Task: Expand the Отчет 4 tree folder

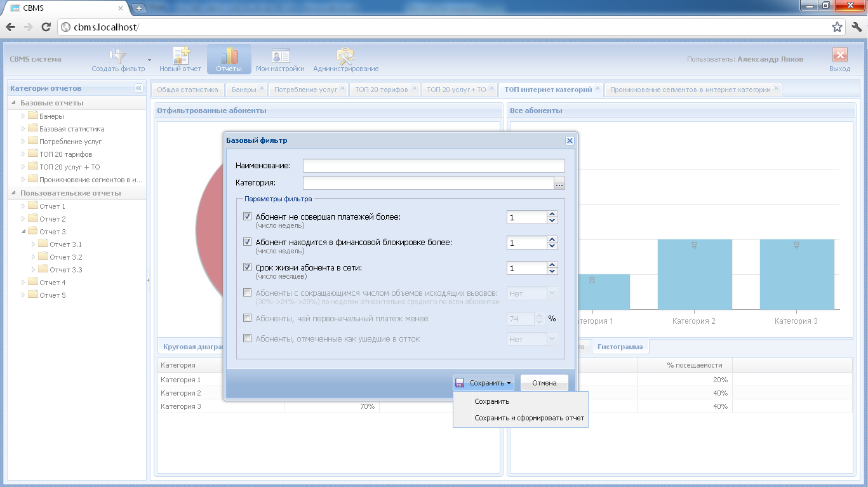Action: pyautogui.click(x=23, y=283)
